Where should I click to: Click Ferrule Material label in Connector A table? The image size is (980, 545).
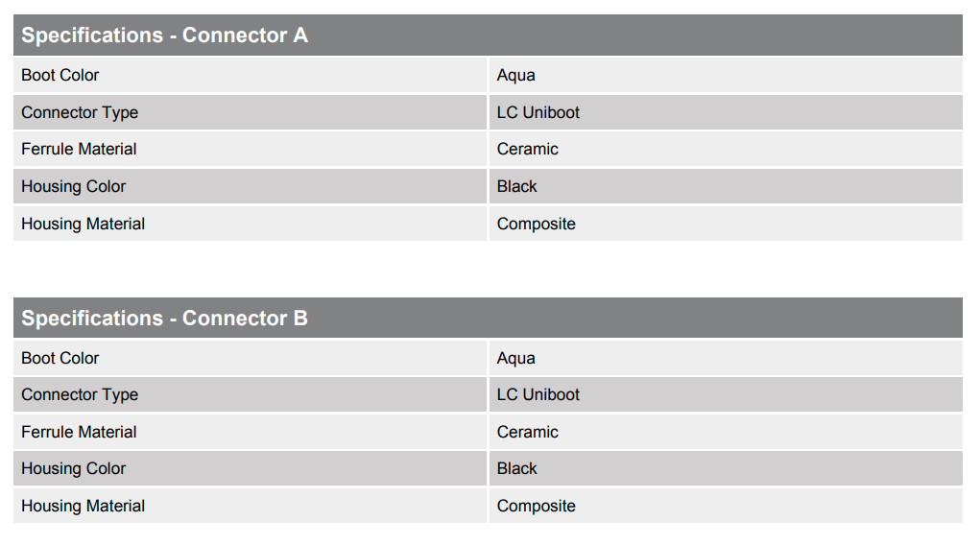(x=79, y=149)
